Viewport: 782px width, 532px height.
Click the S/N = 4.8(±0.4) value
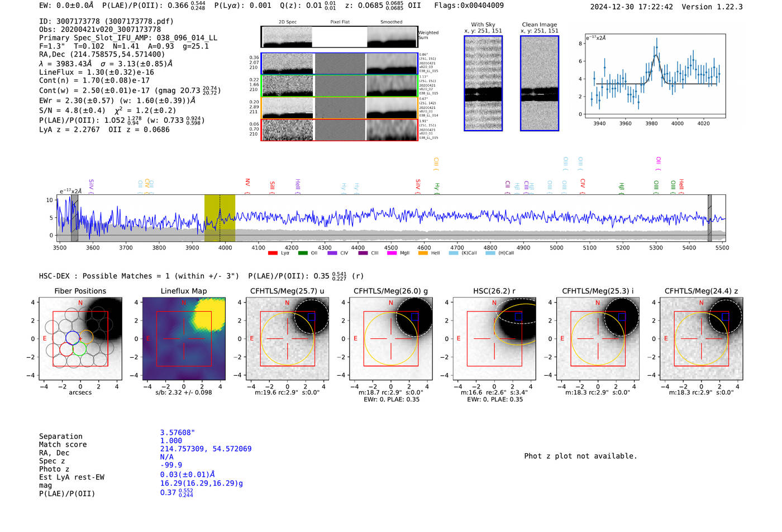[72, 111]
